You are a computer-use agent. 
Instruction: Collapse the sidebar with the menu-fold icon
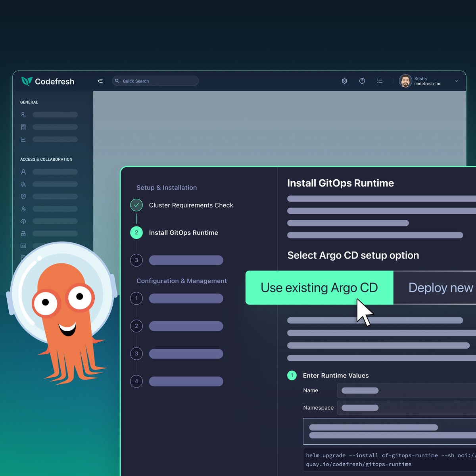pos(100,81)
